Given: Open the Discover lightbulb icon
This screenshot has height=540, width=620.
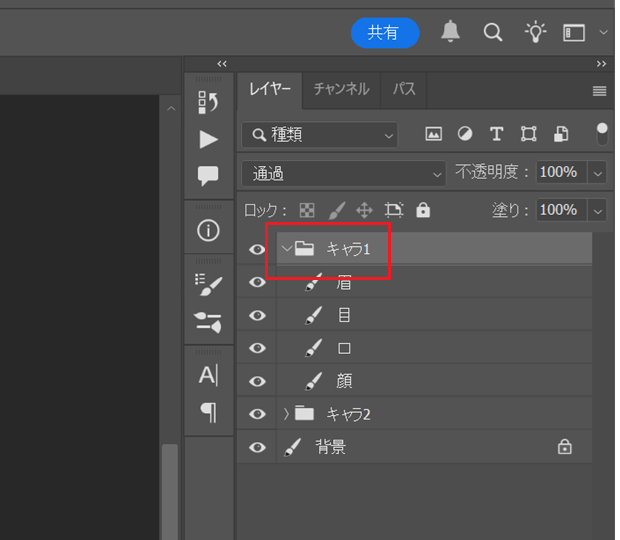Looking at the screenshot, I should coord(535,32).
